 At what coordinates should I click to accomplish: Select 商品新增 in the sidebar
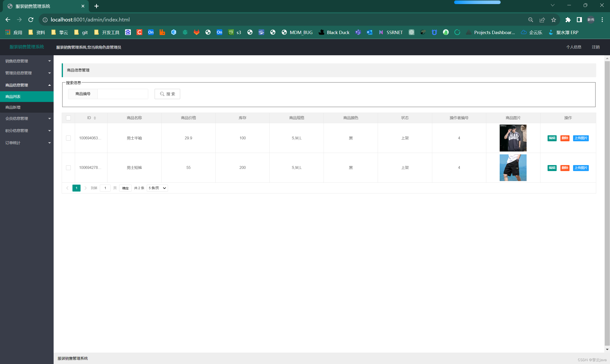pyautogui.click(x=13, y=107)
